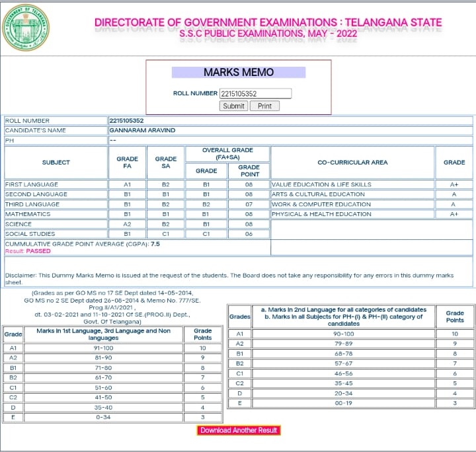Click the CGPA 7.5 value
Image resolution: width=476 pixels, height=452 pixels.
pyautogui.click(x=155, y=244)
